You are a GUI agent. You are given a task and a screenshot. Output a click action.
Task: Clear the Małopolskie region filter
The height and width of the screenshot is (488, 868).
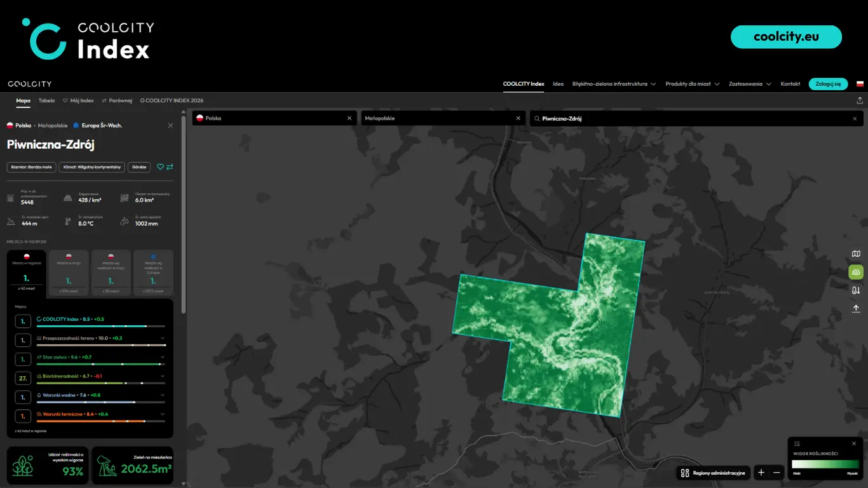point(518,118)
